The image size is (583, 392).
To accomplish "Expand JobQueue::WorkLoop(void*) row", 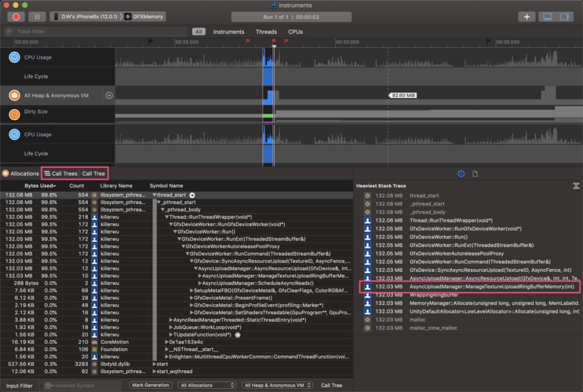I will coord(171,327).
